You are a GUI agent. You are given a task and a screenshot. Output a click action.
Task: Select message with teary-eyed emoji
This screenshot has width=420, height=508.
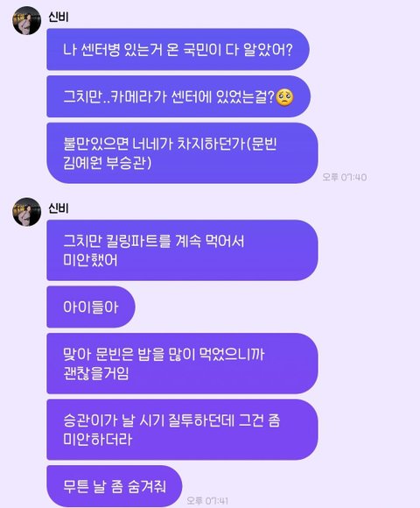(178, 96)
